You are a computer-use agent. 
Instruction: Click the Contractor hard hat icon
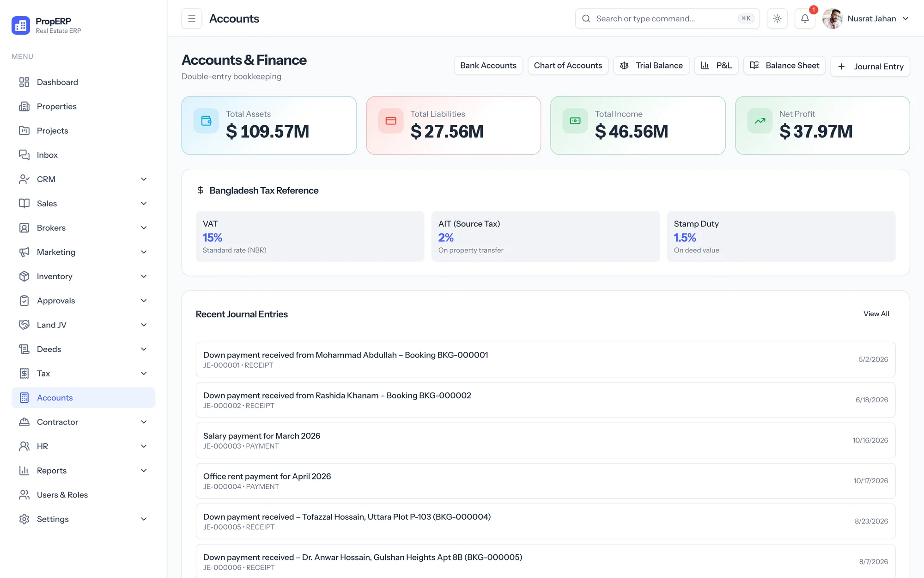click(24, 422)
